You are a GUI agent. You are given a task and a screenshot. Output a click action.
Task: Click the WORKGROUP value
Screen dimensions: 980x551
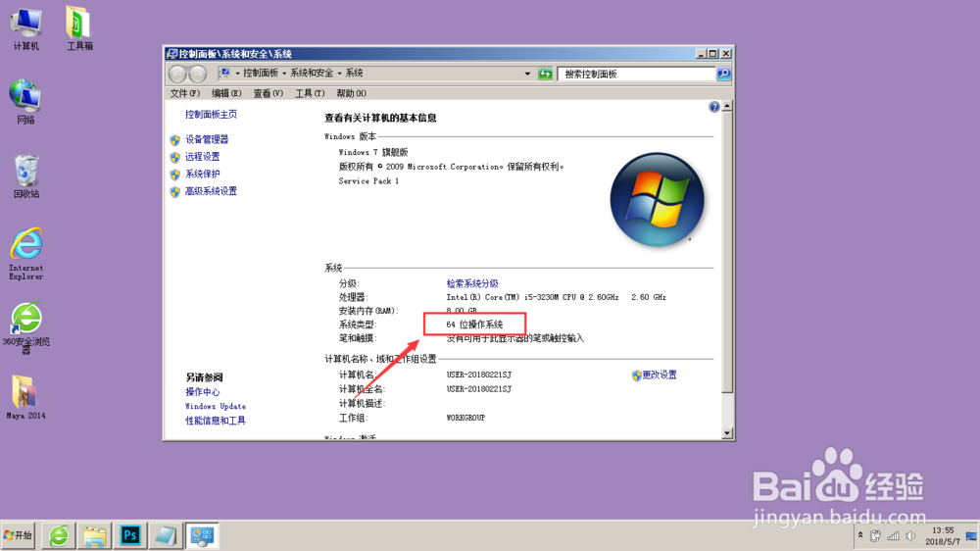(465, 418)
